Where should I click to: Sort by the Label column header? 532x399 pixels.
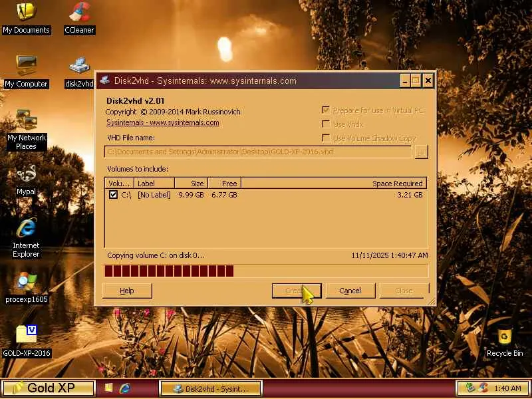tap(154, 184)
